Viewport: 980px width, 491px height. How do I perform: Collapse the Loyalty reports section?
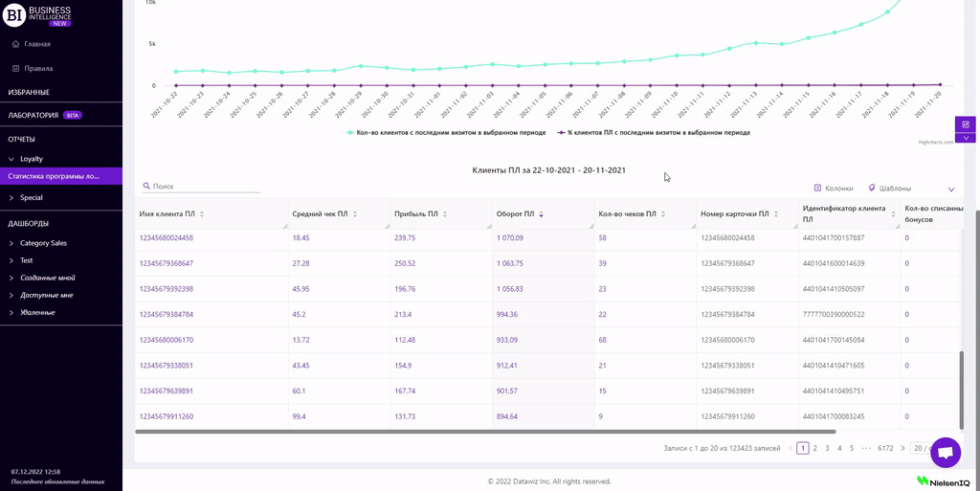coord(11,159)
